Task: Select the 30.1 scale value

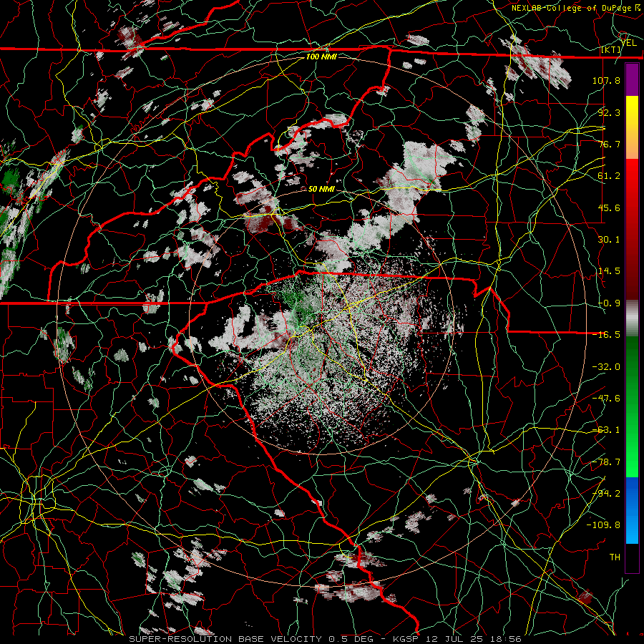Action: pos(609,240)
